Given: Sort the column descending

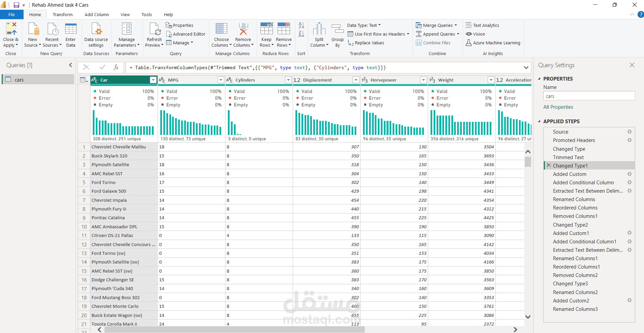Looking at the screenshot, I should 301,34.
